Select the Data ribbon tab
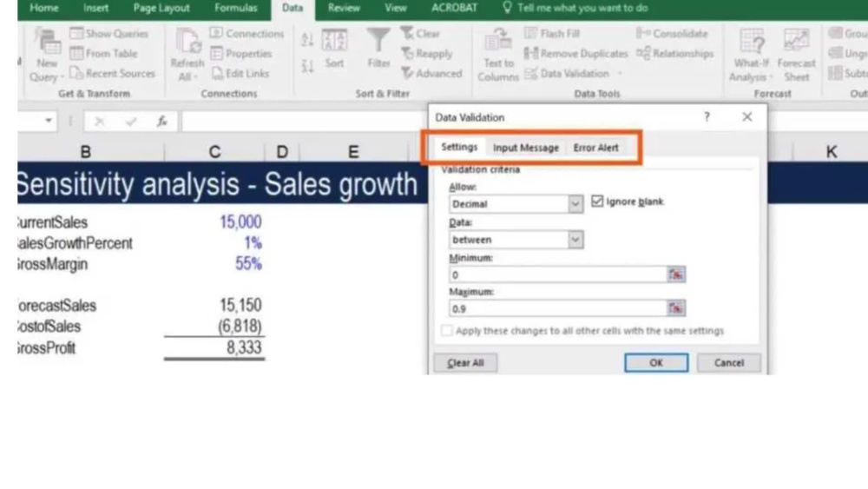This screenshot has width=868, height=489. coord(293,9)
